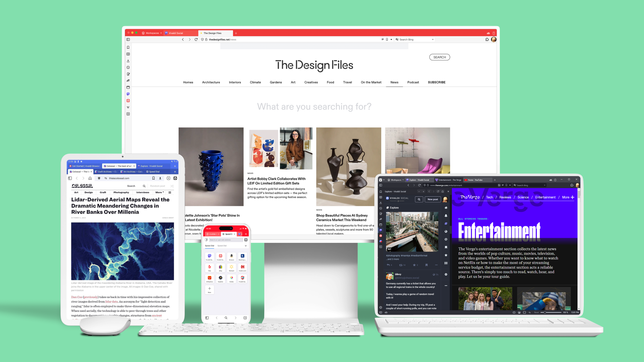Screen dimensions: 644x362
Task: Select the News tab on The Design Files
Action: (394, 82)
